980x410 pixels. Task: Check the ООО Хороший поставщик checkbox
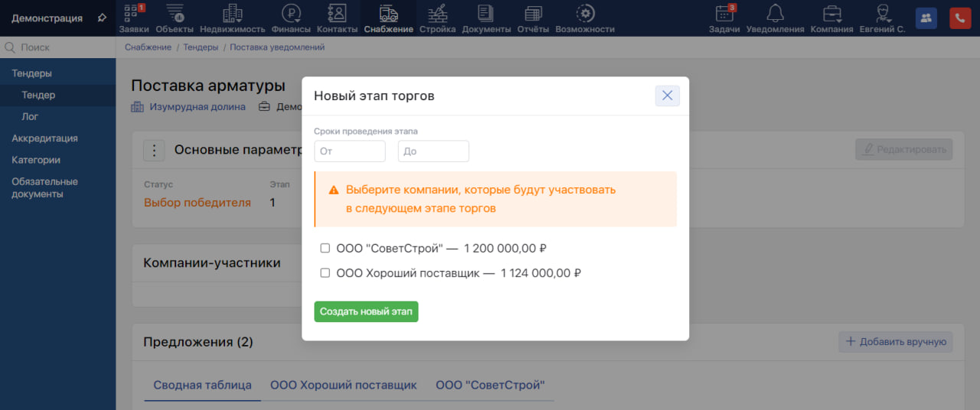click(325, 273)
